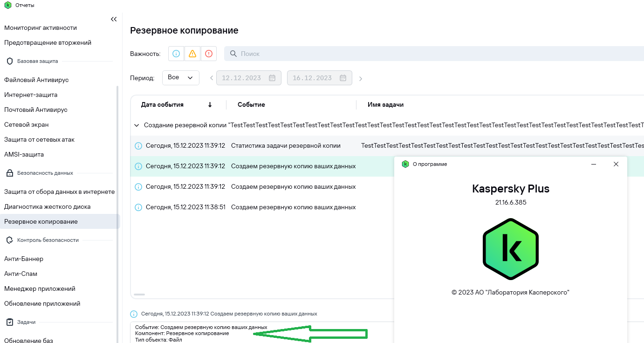
Task: Click info icon in event details header
Action: (134, 314)
